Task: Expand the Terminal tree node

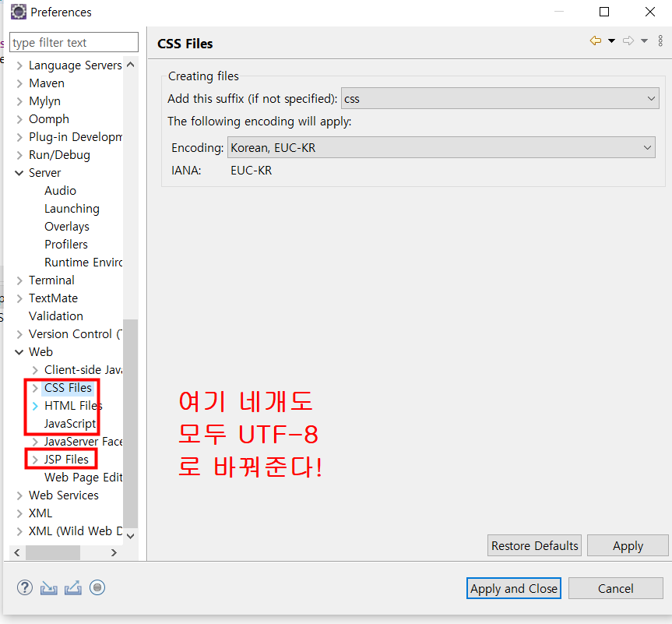Action: 19,280
